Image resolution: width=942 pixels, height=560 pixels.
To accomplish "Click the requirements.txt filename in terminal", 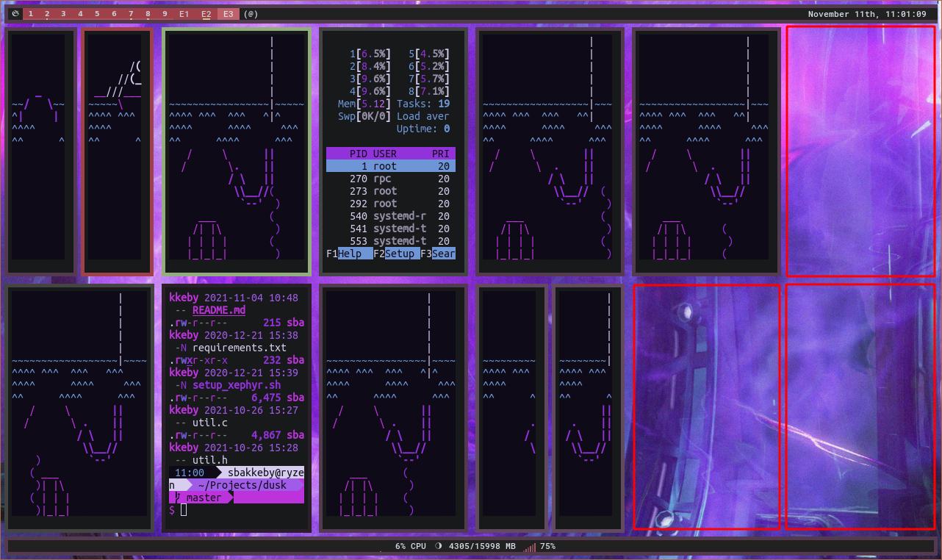I will (x=240, y=348).
